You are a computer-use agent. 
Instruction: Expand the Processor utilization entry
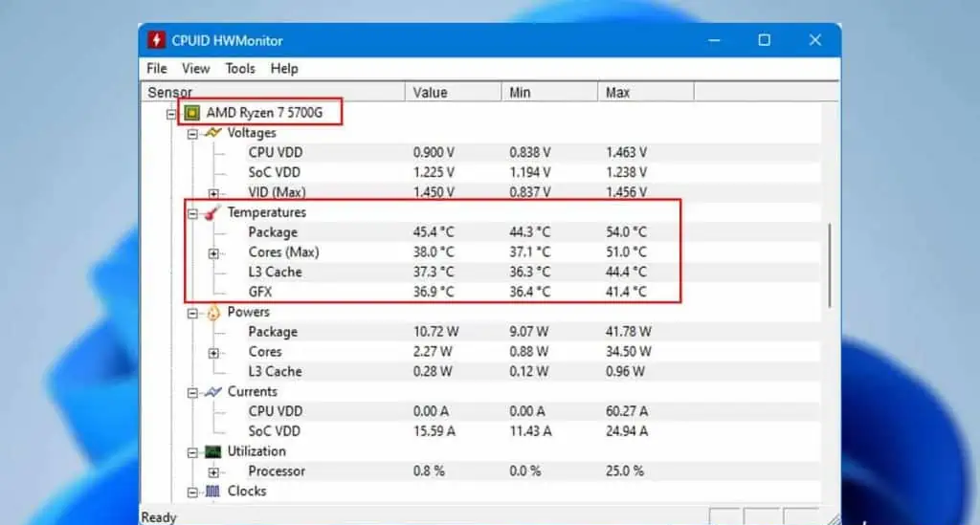(213, 472)
